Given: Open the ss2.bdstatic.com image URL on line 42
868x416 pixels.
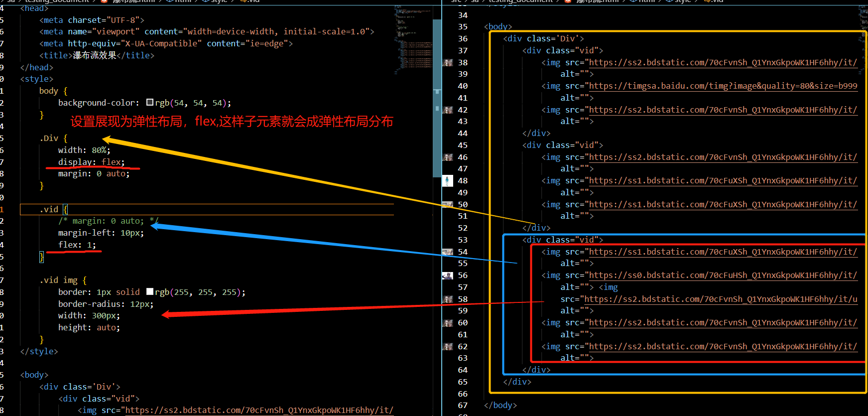Looking at the screenshot, I should pyautogui.click(x=723, y=110).
